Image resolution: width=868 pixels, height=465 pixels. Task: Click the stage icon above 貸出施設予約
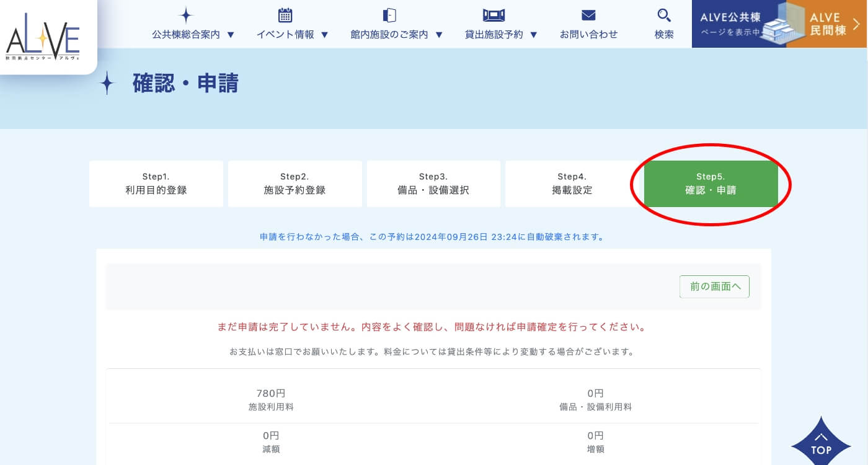(494, 15)
